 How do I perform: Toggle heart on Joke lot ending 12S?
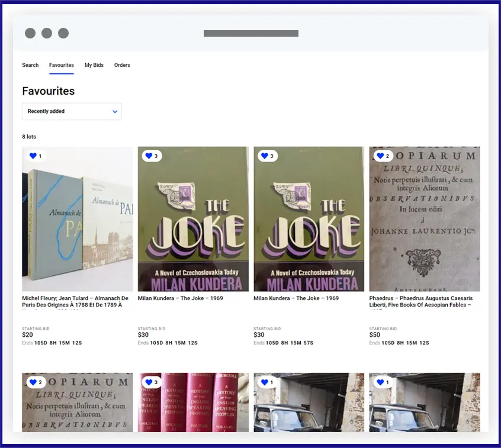pyautogui.click(x=149, y=156)
